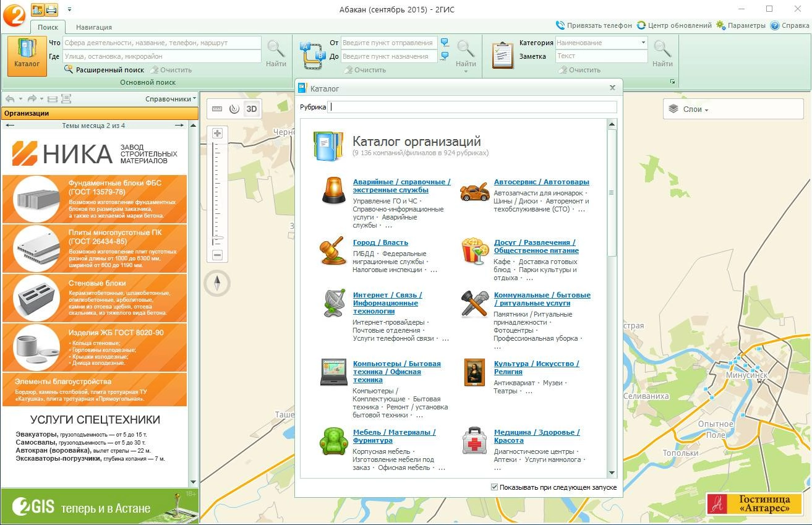Click into the Что search field
The height and width of the screenshot is (525, 812).
click(x=162, y=43)
